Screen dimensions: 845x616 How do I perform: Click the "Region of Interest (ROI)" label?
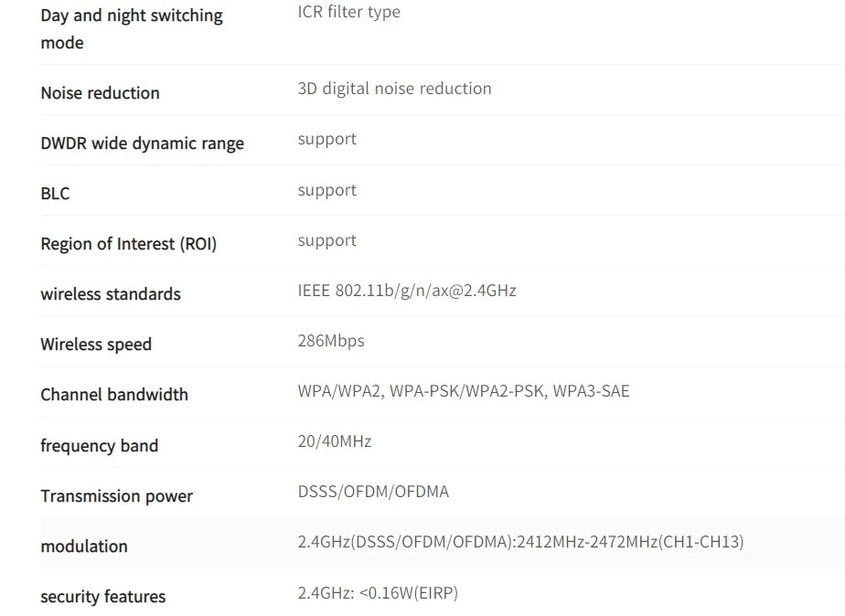point(128,244)
